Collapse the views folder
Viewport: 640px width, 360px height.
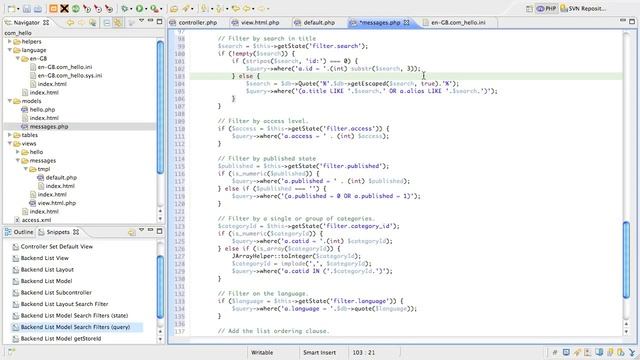tap(9, 143)
